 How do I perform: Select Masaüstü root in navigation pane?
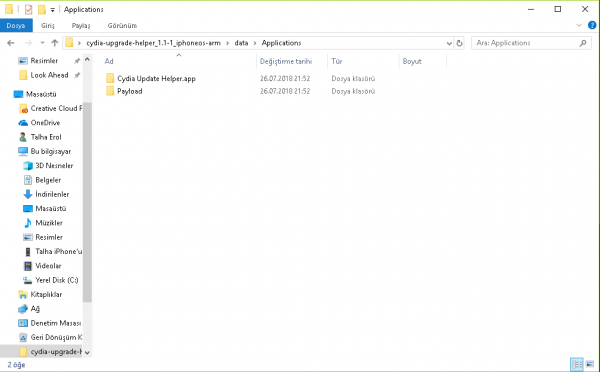coord(41,94)
